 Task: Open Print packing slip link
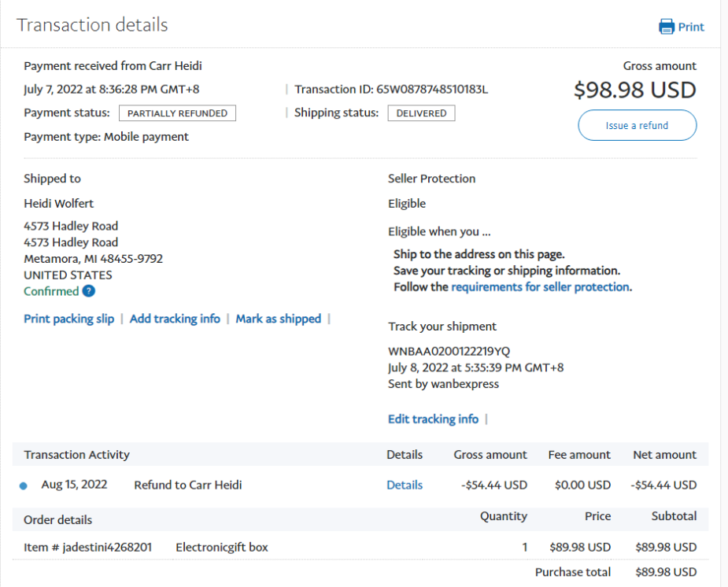pyautogui.click(x=68, y=319)
